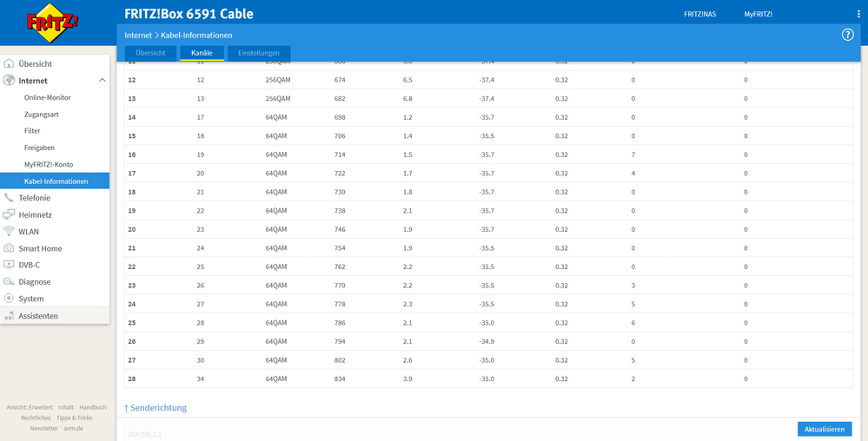Open FRITZ!NAS link in header
868x441 pixels.
coord(699,15)
